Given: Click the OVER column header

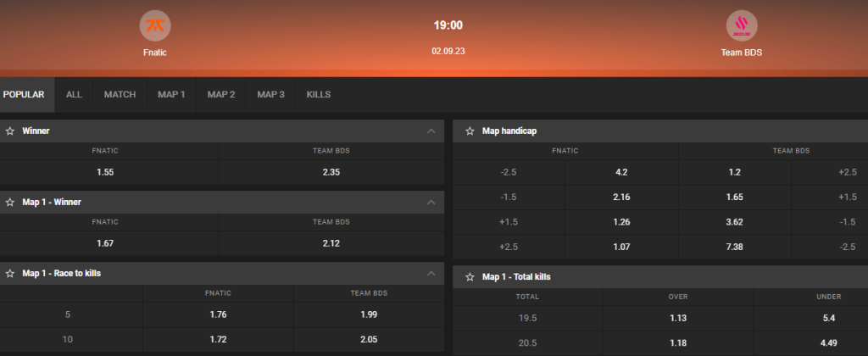Looking at the screenshot, I should pos(678,297).
